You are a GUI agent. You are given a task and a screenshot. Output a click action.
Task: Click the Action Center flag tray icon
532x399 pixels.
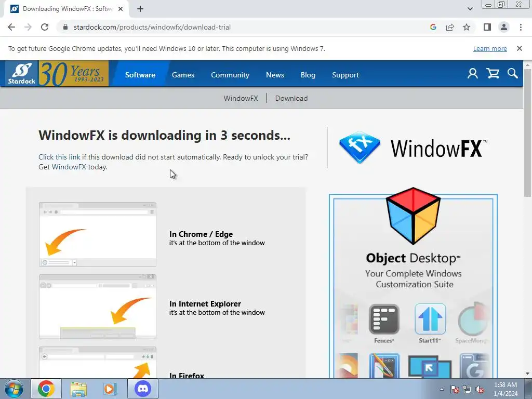(454, 390)
